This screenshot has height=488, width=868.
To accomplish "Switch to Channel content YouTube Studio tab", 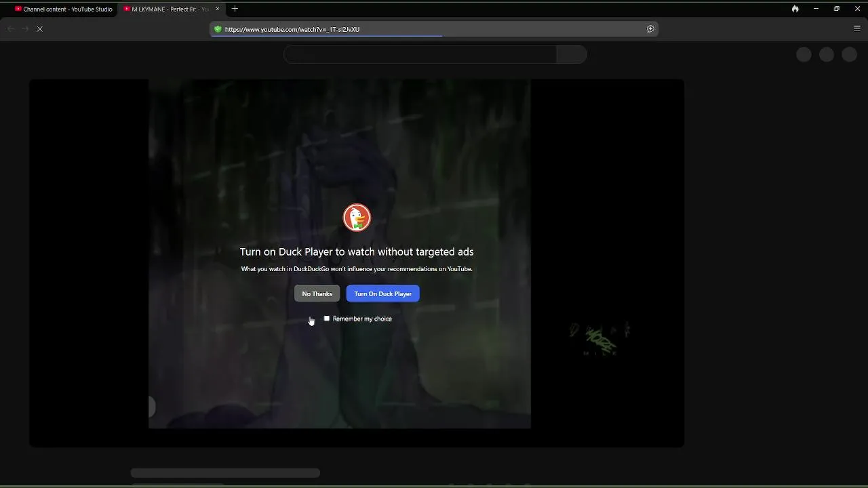I will pos(63,9).
